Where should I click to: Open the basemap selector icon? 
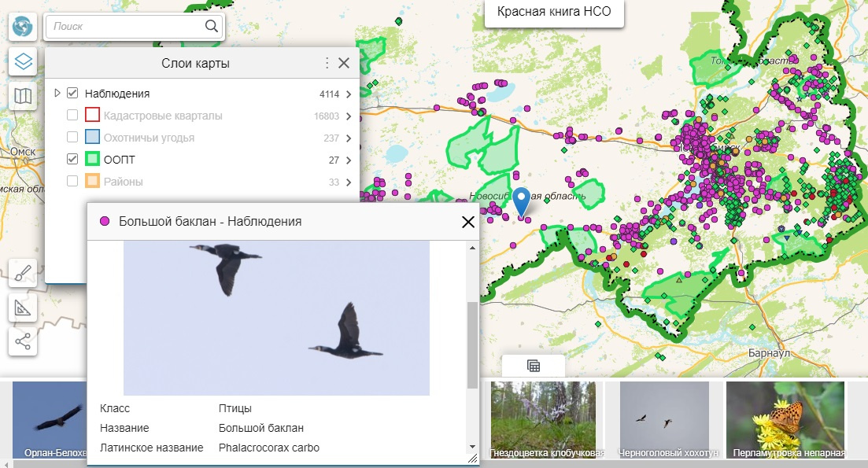pyautogui.click(x=23, y=97)
